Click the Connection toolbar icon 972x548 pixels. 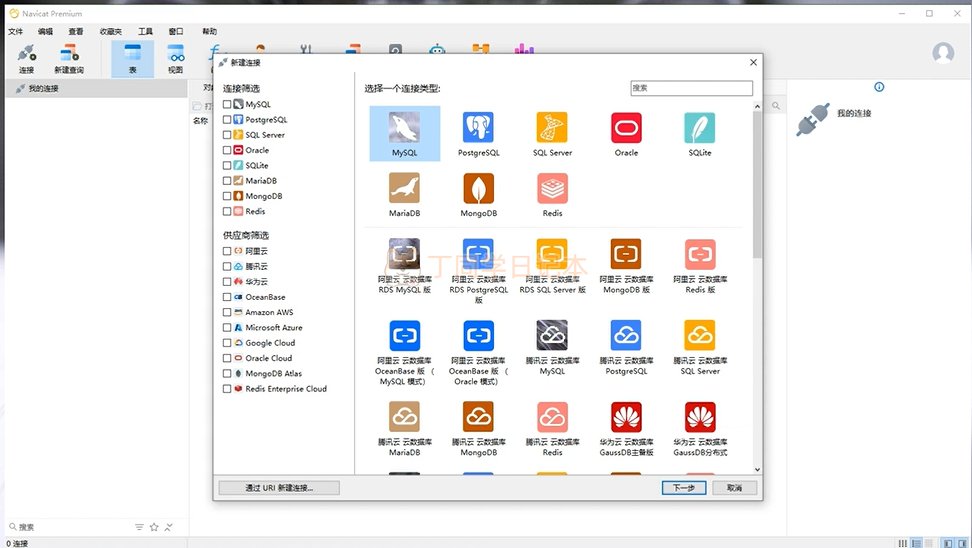pyautogui.click(x=26, y=59)
